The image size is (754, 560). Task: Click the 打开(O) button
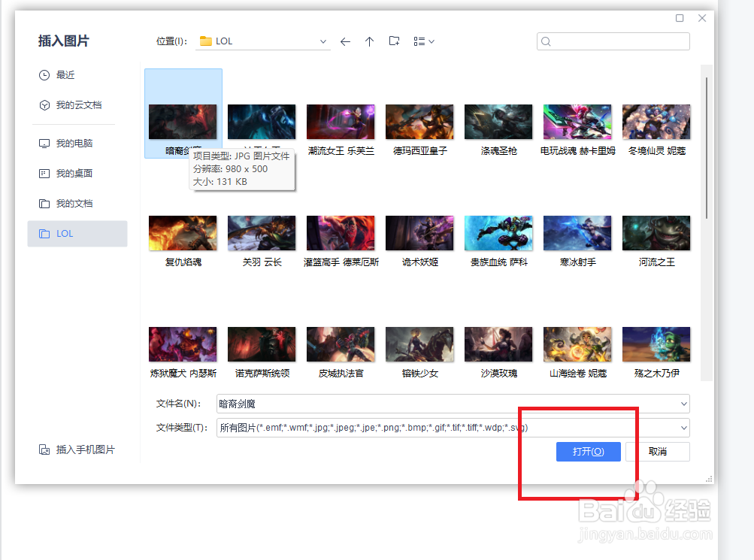click(588, 452)
